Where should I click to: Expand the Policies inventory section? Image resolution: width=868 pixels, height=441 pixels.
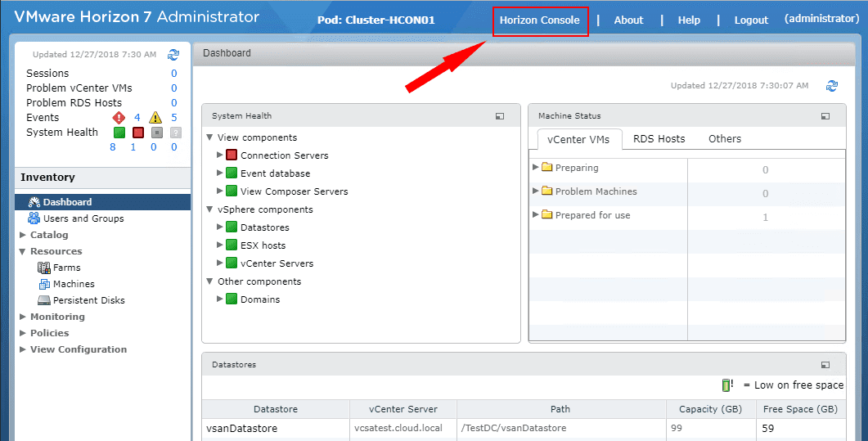23,333
